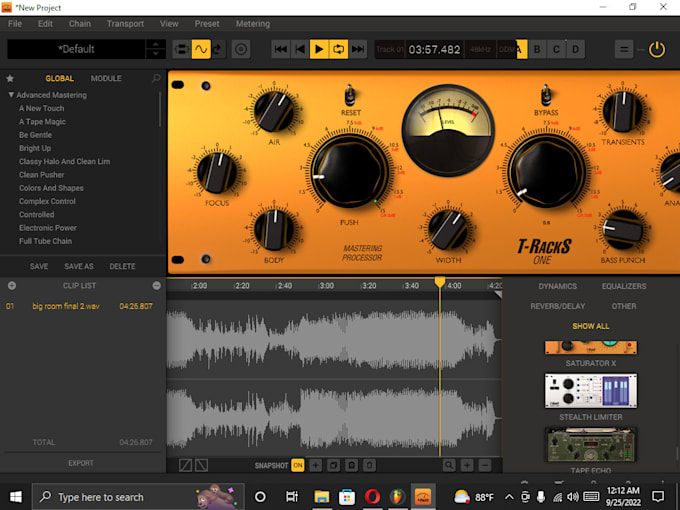Image resolution: width=680 pixels, height=510 pixels.
Task: Return to the start of clip
Action: pos(300,49)
